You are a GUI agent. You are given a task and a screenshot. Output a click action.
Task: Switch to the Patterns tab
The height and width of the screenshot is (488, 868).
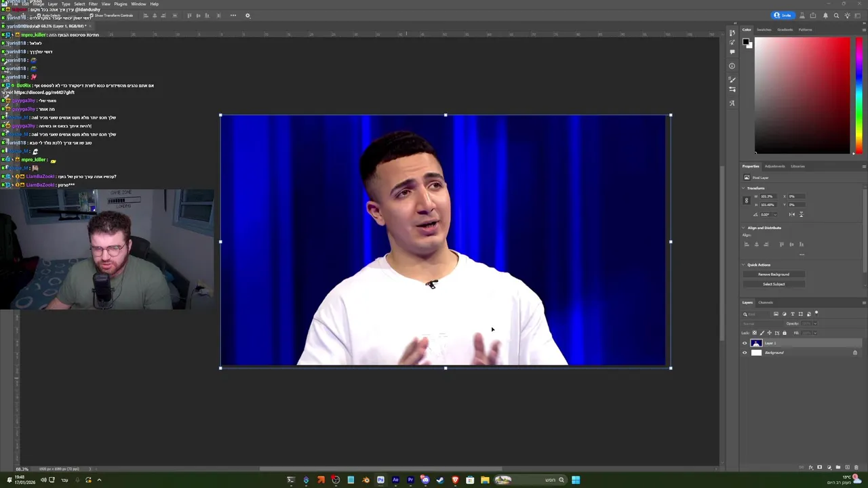(x=805, y=30)
